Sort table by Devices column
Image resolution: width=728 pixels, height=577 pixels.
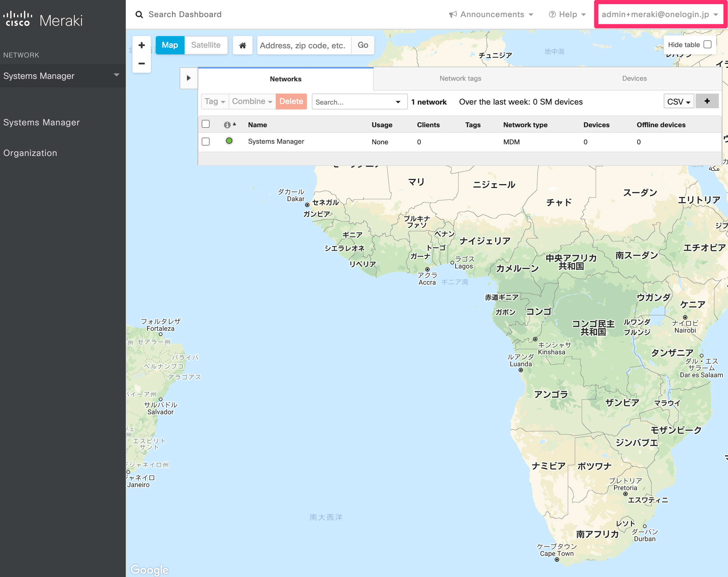(x=596, y=125)
